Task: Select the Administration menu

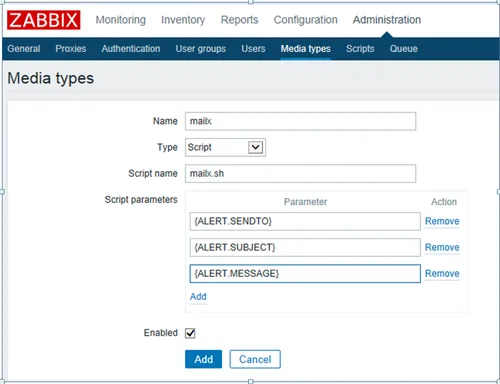Action: click(387, 20)
